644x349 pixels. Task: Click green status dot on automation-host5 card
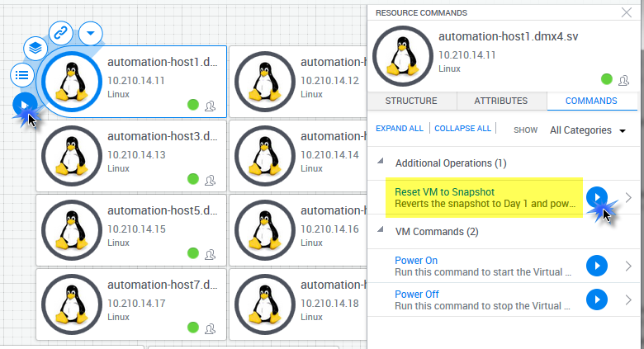[x=193, y=253]
